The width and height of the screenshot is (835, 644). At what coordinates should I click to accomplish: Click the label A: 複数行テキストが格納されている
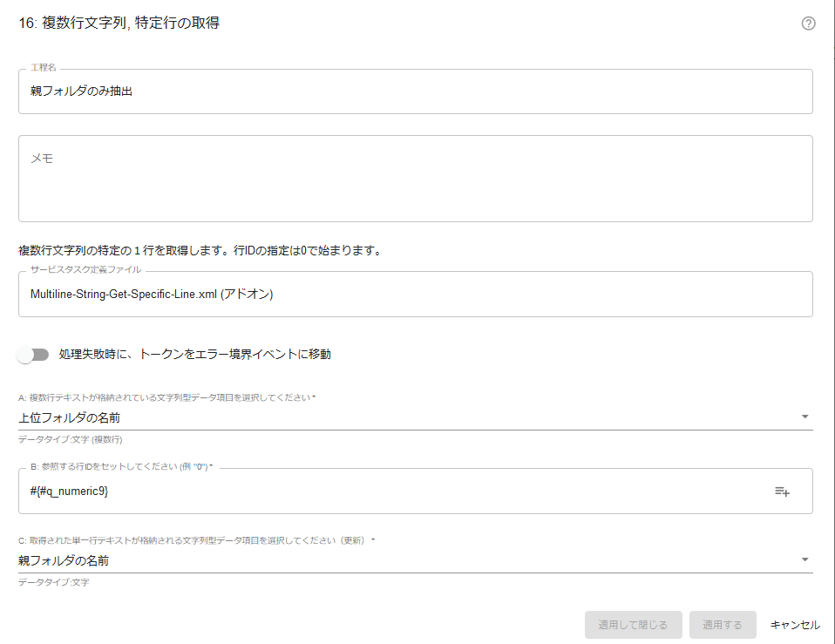[166, 397]
